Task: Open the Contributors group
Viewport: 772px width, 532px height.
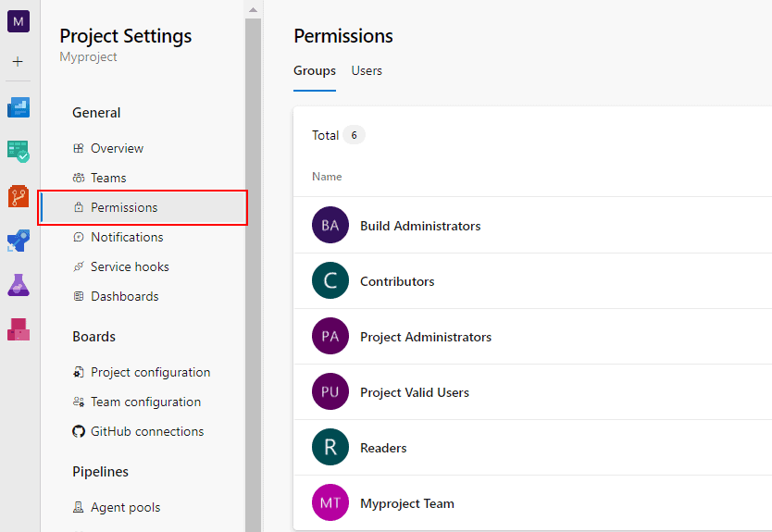Action: [397, 281]
